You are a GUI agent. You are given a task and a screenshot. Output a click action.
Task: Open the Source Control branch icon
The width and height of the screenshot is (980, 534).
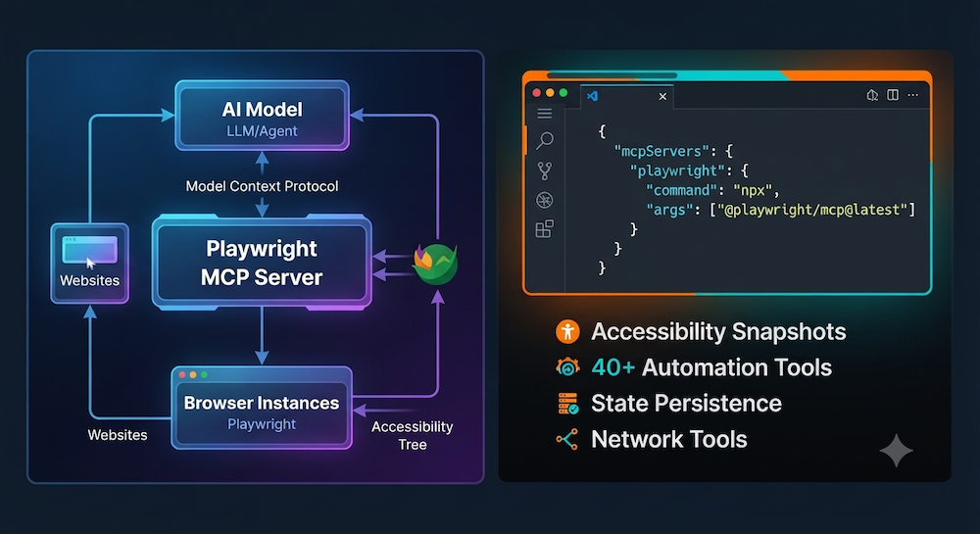coord(544,170)
